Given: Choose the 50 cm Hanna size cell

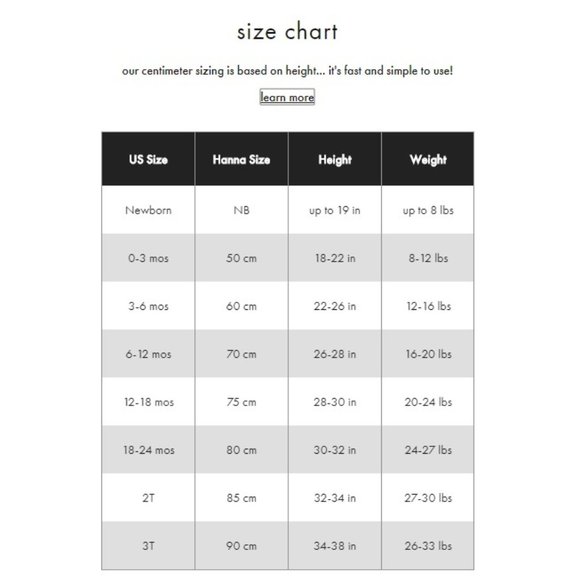Looking at the screenshot, I should pyautogui.click(x=242, y=258).
